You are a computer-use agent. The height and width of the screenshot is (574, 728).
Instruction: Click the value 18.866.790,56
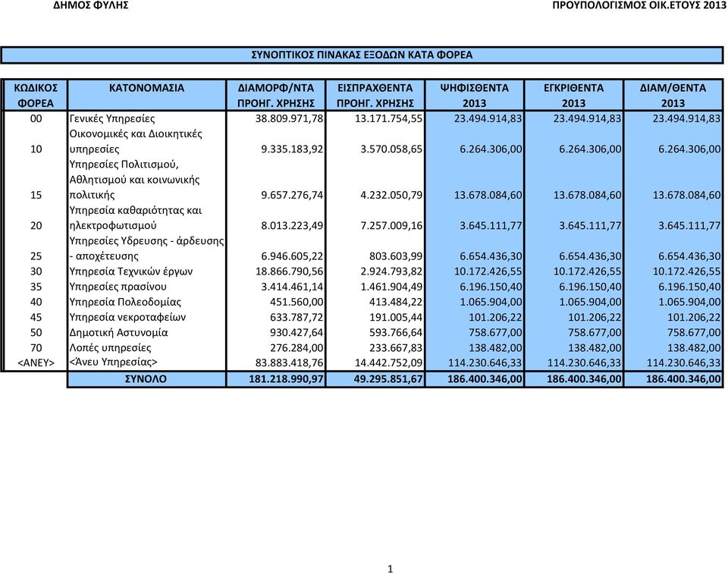tap(289, 271)
